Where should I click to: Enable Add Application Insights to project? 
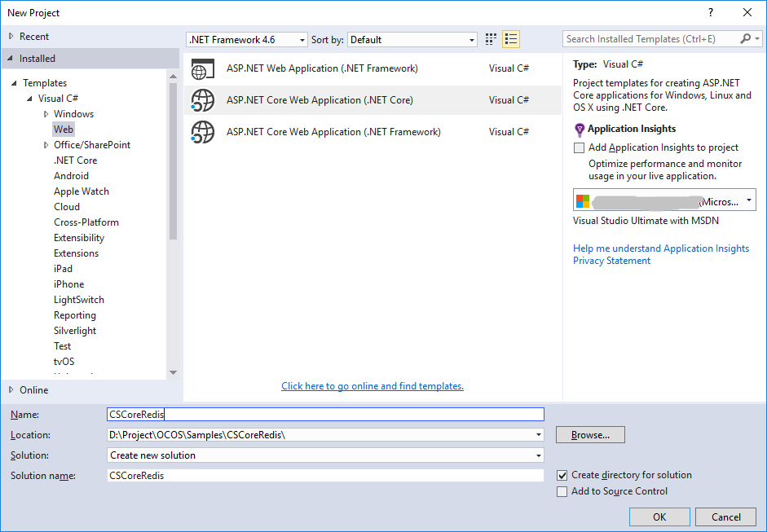pyautogui.click(x=579, y=147)
